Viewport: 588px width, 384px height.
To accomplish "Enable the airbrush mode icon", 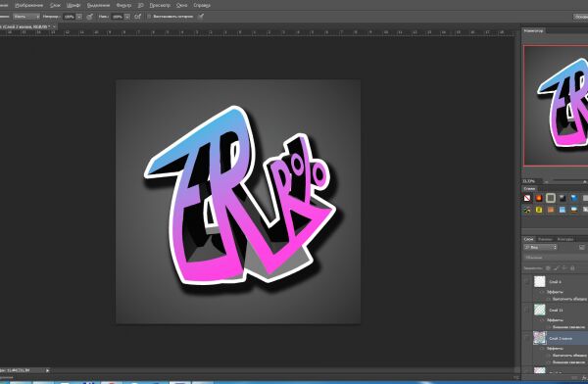I will [137, 17].
